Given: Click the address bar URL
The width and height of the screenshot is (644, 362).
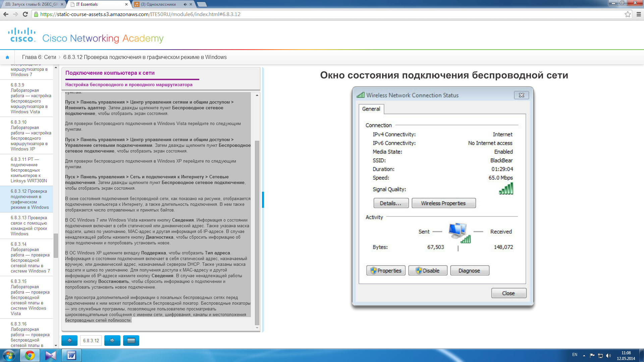Looking at the screenshot, I should click(x=140, y=14).
